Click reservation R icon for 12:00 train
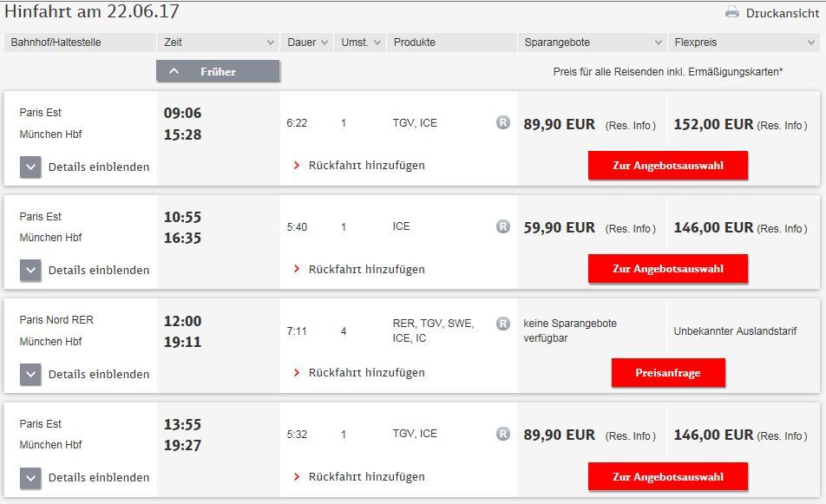826x504 pixels. click(x=503, y=324)
